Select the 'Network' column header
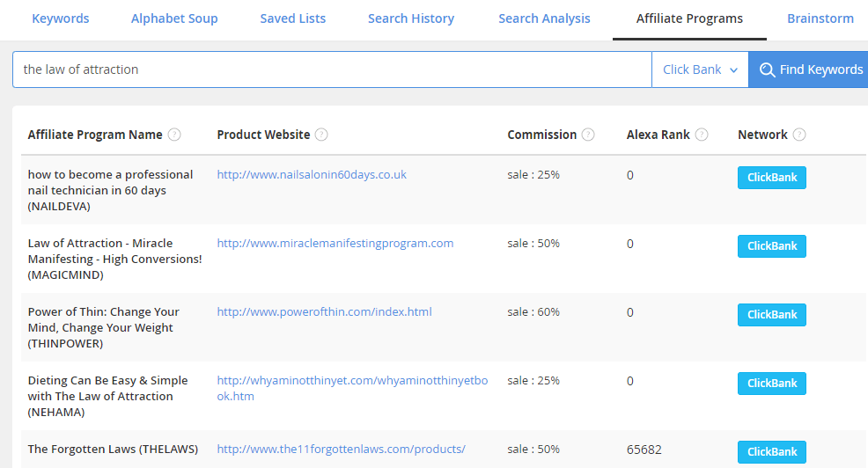The height and width of the screenshot is (468, 868). 762,135
